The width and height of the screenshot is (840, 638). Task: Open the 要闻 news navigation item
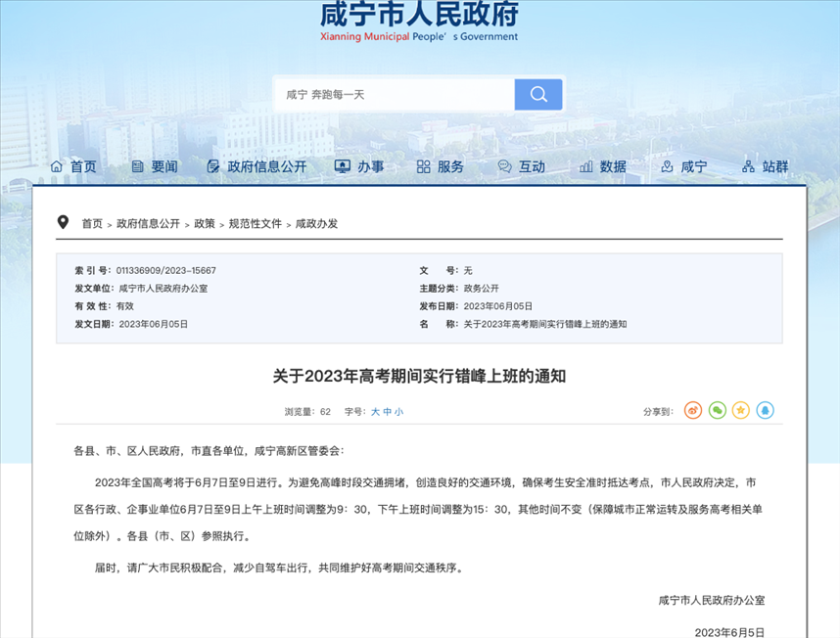(155, 167)
